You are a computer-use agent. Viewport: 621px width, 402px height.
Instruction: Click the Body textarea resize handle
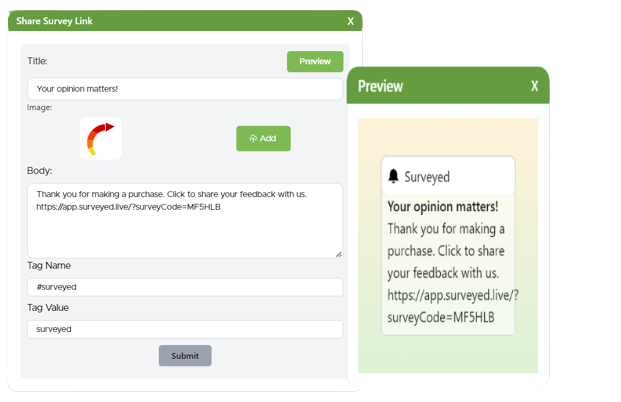[338, 253]
